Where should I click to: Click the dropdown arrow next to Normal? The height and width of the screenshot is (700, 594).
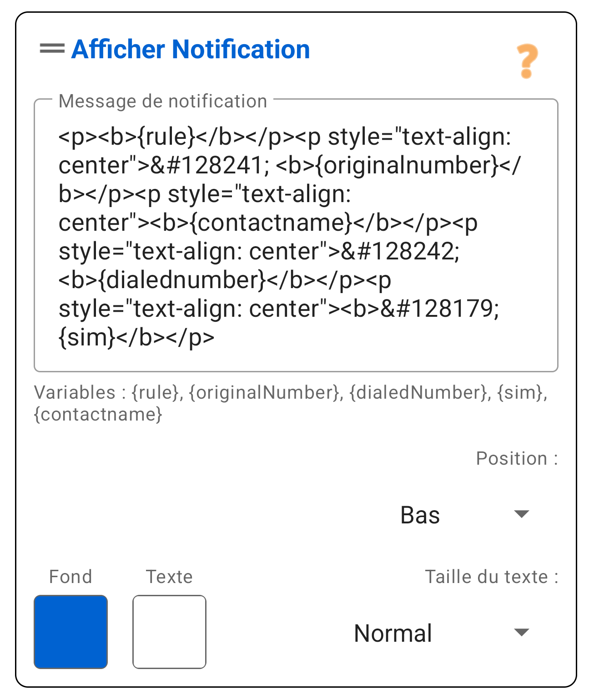[x=521, y=633]
